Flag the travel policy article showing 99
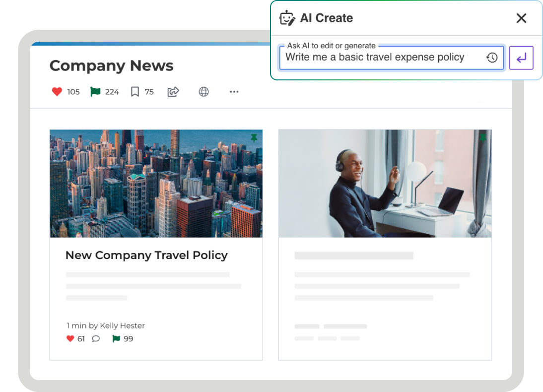Image resolution: width=543 pixels, height=392 pixels. 116,339
